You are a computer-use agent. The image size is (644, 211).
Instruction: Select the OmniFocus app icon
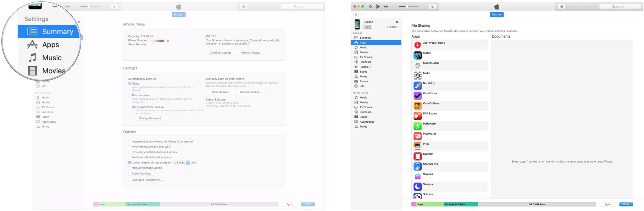point(418,96)
